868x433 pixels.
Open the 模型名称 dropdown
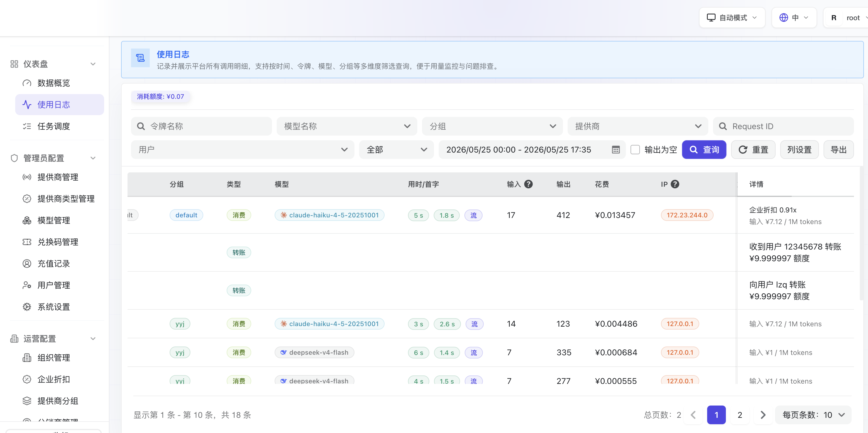click(347, 126)
